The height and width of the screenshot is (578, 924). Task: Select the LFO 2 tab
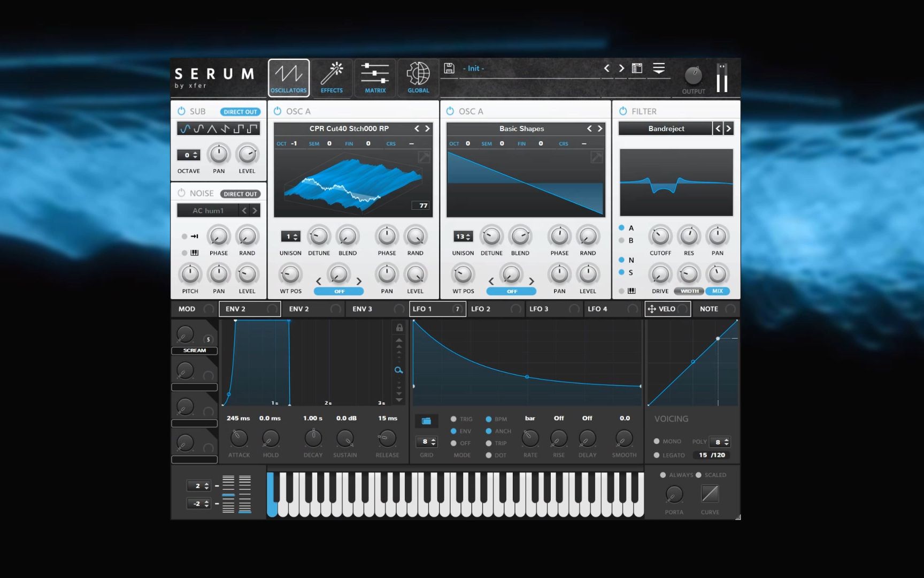pyautogui.click(x=495, y=309)
